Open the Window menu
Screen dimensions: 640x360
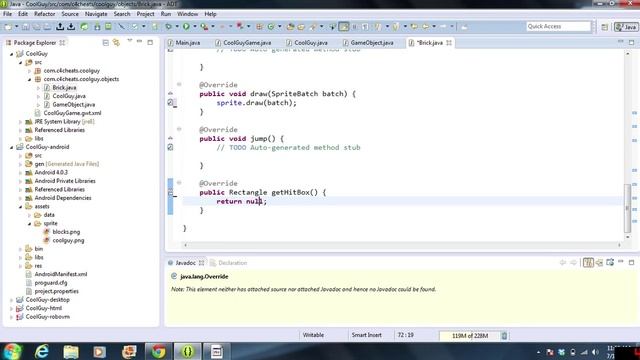[x=188, y=14]
